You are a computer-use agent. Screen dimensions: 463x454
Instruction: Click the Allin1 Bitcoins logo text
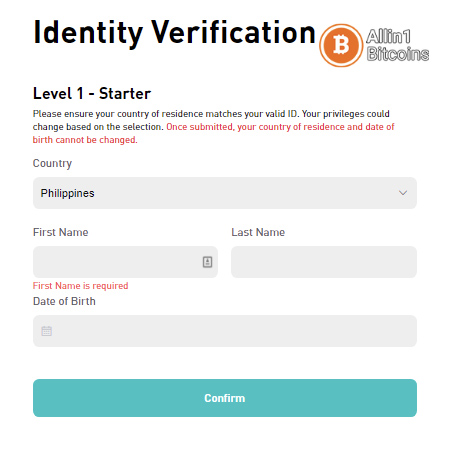pos(397,45)
